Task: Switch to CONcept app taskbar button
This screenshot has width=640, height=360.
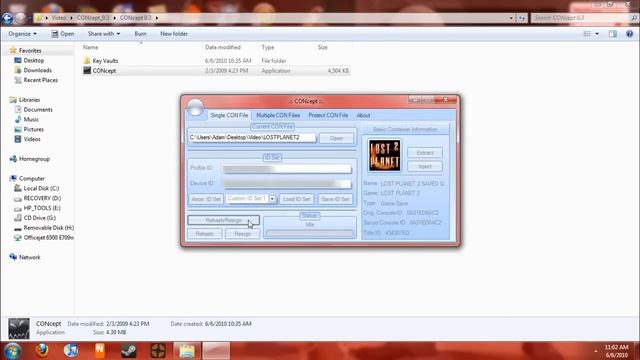Action: (x=216, y=351)
